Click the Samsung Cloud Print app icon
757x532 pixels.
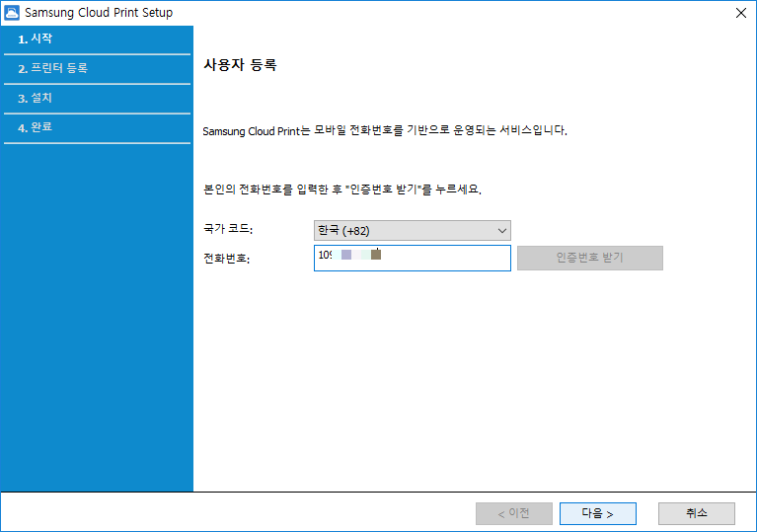point(12,13)
